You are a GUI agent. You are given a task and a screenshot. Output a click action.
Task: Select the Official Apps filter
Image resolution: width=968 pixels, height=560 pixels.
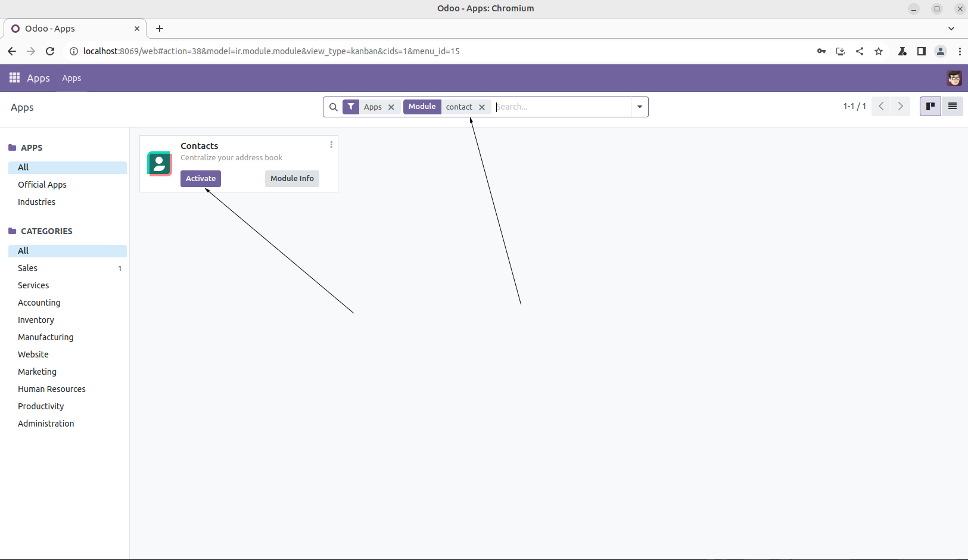tap(42, 185)
